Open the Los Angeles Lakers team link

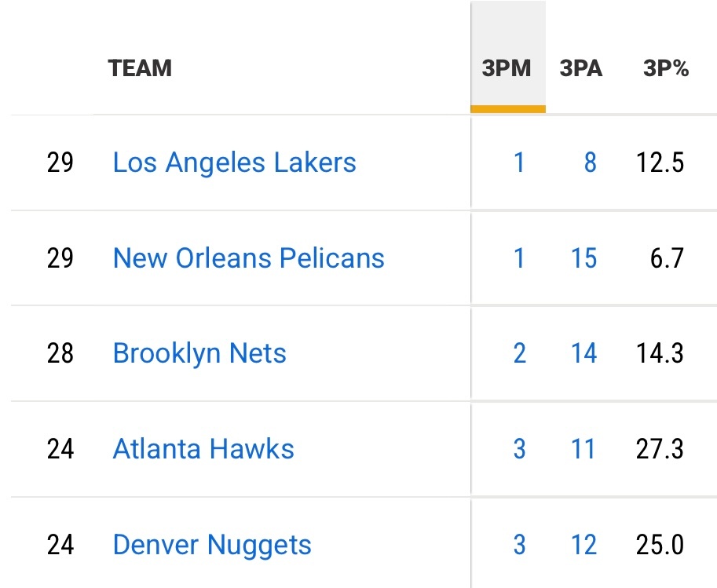234,163
